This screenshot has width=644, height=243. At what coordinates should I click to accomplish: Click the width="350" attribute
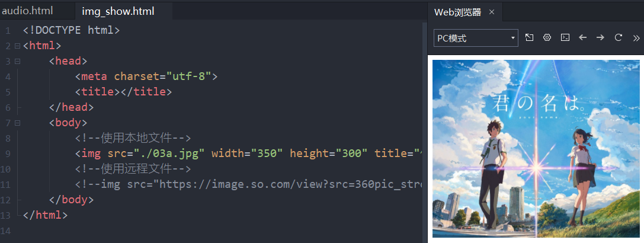(247, 154)
